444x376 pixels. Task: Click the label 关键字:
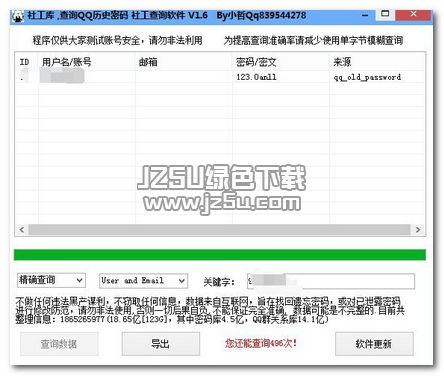[219, 282]
